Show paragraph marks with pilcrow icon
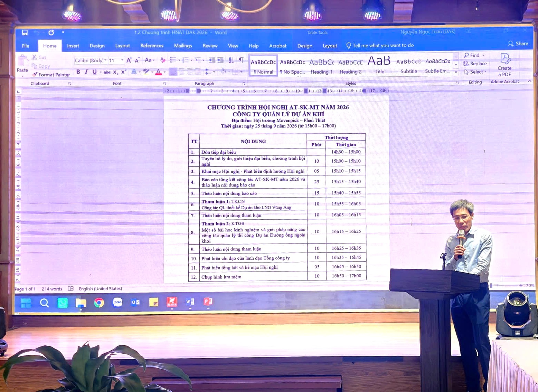This screenshot has width=538, height=392. (x=241, y=60)
